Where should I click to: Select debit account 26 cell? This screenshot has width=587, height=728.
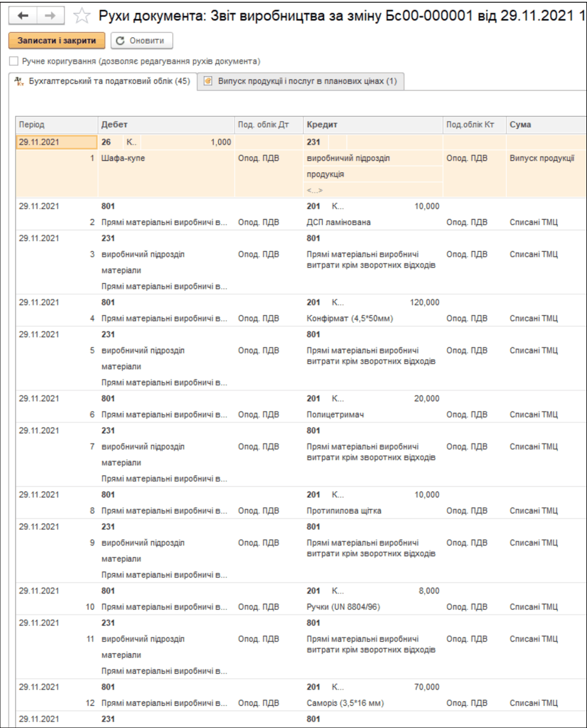pos(111,142)
